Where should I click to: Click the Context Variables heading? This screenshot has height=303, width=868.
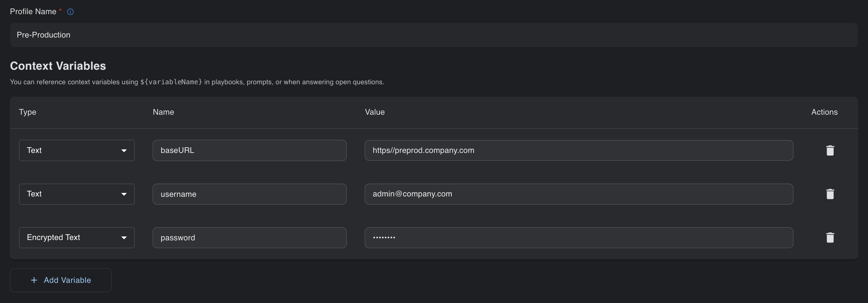coord(58,66)
